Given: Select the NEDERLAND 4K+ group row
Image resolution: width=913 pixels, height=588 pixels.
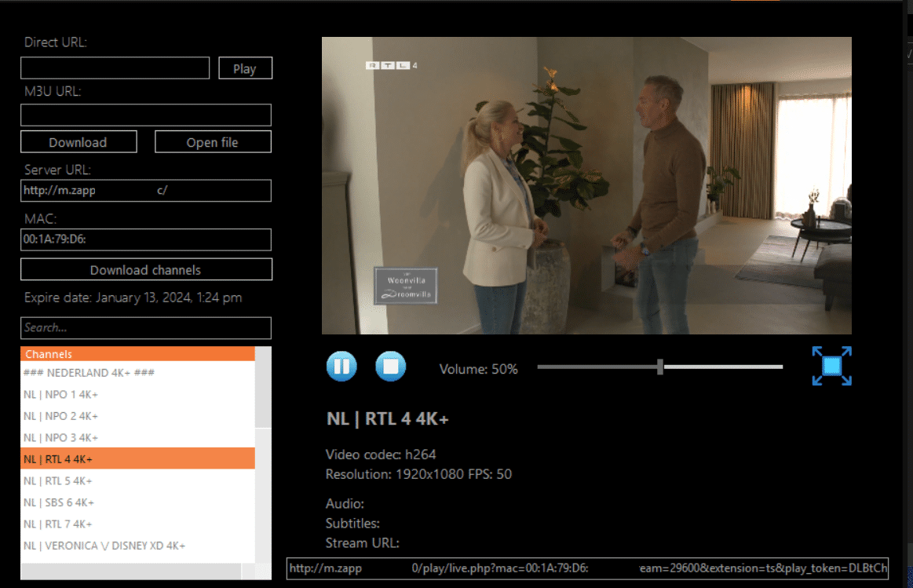Looking at the screenshot, I should coord(137,373).
